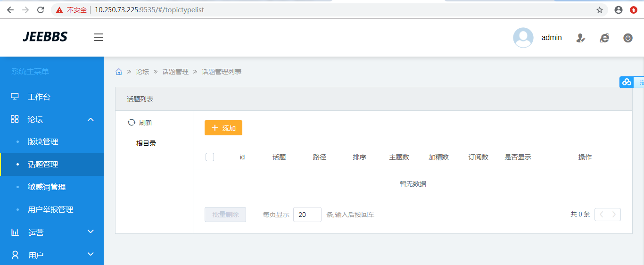Click the not-secure warning triangle icon
Image resolution: width=644 pixels, height=265 pixels.
pyautogui.click(x=59, y=10)
